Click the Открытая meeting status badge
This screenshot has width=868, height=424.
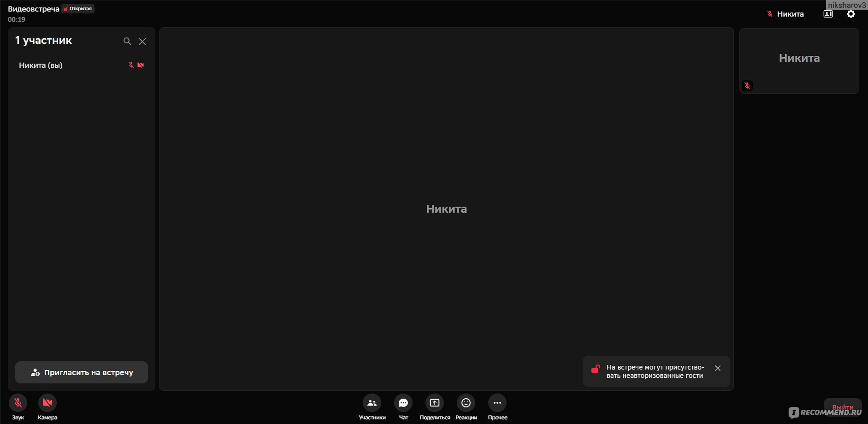[78, 9]
